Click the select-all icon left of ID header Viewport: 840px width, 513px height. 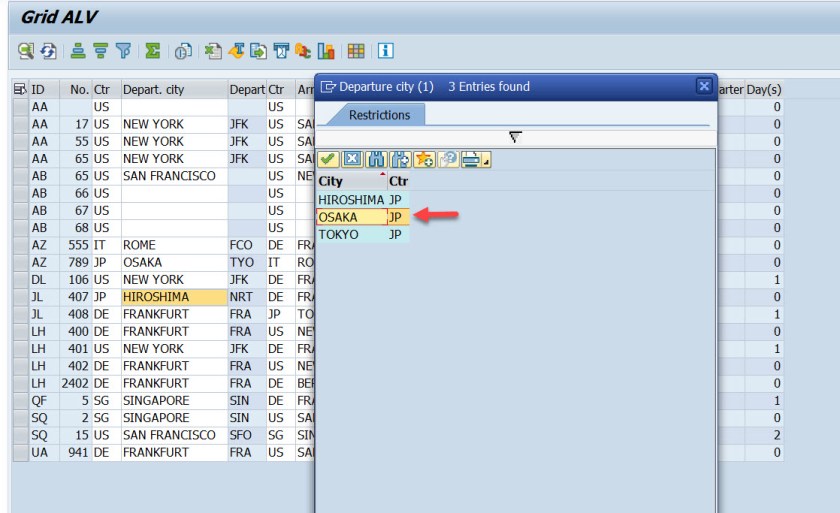pos(20,89)
